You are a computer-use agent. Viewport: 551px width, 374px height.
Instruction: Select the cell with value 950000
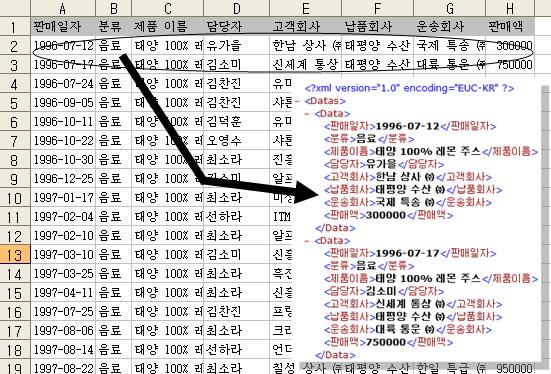pyautogui.click(x=510, y=368)
